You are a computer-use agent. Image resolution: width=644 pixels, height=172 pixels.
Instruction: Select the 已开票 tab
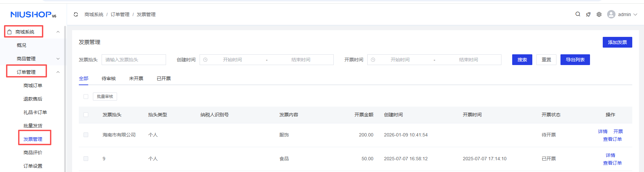pyautogui.click(x=164, y=78)
